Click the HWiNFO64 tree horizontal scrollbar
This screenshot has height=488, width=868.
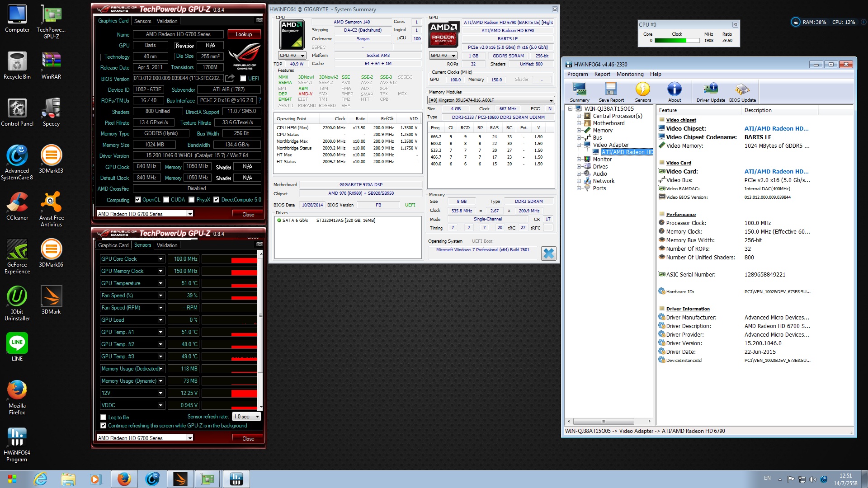pyautogui.click(x=604, y=421)
